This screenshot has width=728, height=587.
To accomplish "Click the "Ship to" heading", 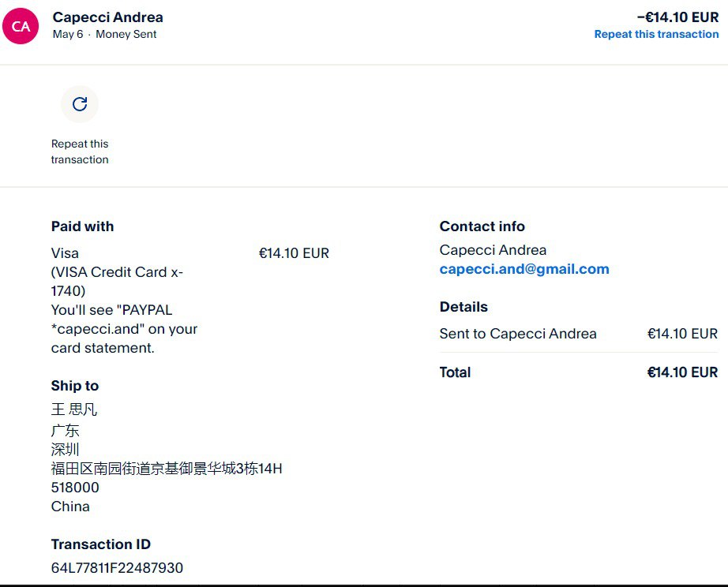I will tap(75, 386).
